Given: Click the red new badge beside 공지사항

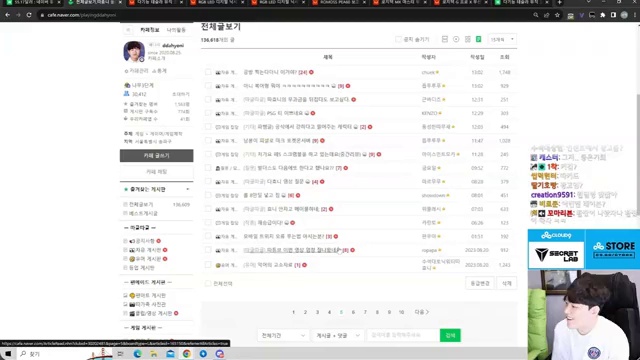Looking at the screenshot, I should pos(158,241).
